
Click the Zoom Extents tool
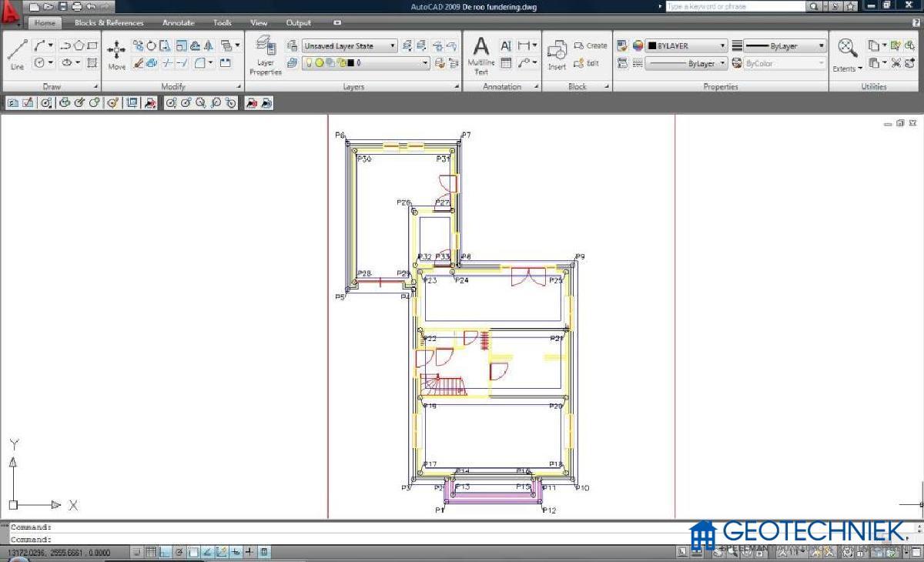847,48
